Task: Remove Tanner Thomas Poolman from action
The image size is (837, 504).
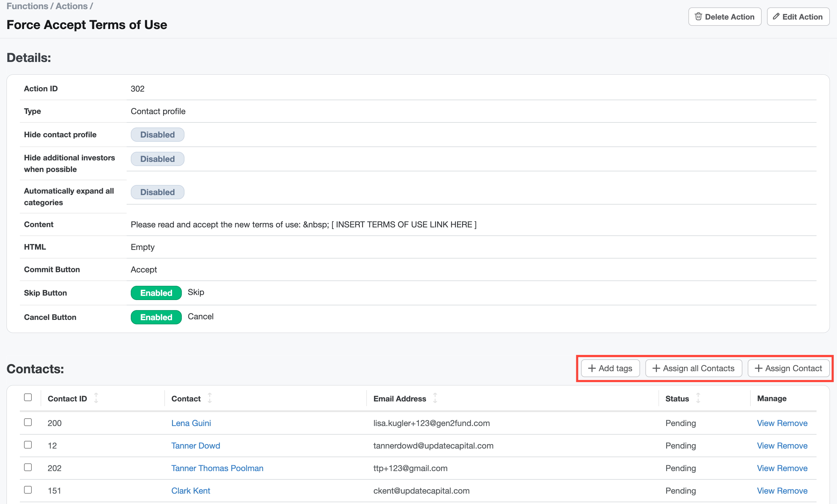Action: [x=792, y=468]
